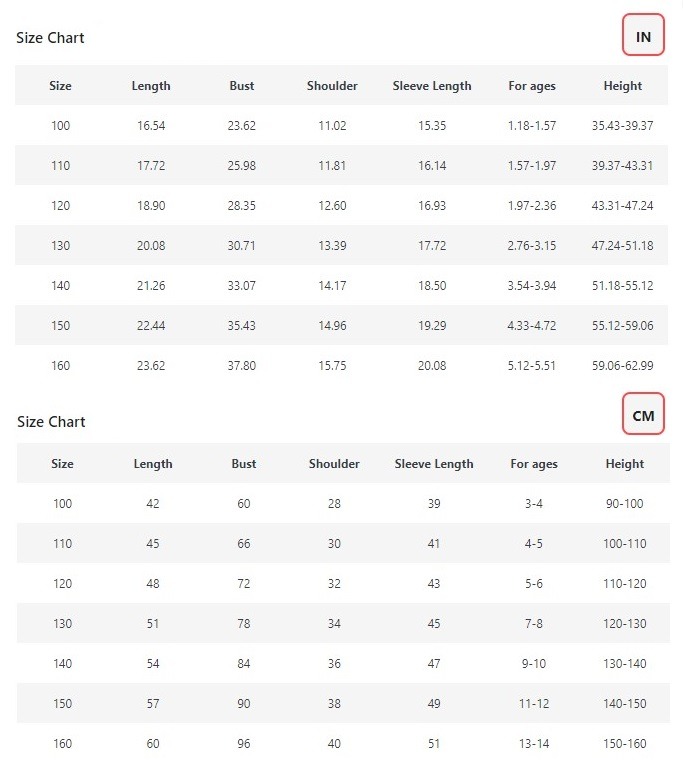Click Height header in the centimeter table
Image resolution: width=683 pixels, height=782 pixels.
click(625, 464)
